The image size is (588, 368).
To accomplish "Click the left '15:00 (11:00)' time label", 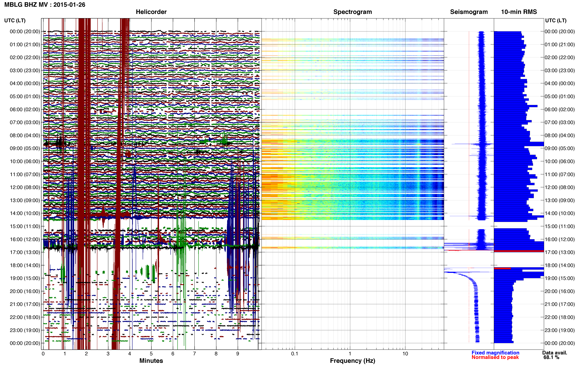I will pos(25,226).
